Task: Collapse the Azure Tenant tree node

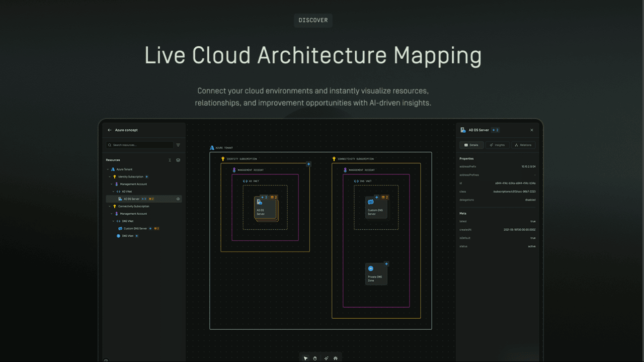Action: pos(108,169)
